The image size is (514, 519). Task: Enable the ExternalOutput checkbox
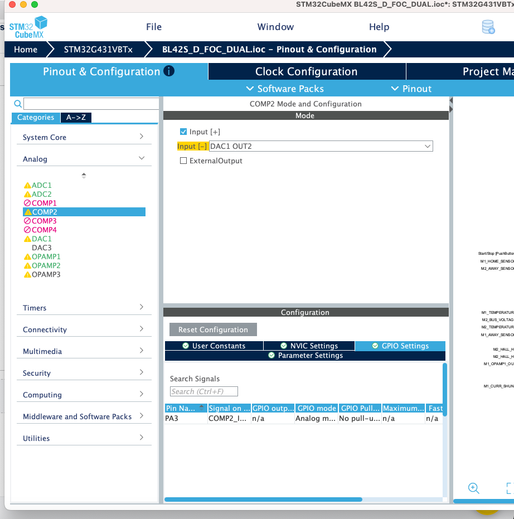(x=183, y=161)
